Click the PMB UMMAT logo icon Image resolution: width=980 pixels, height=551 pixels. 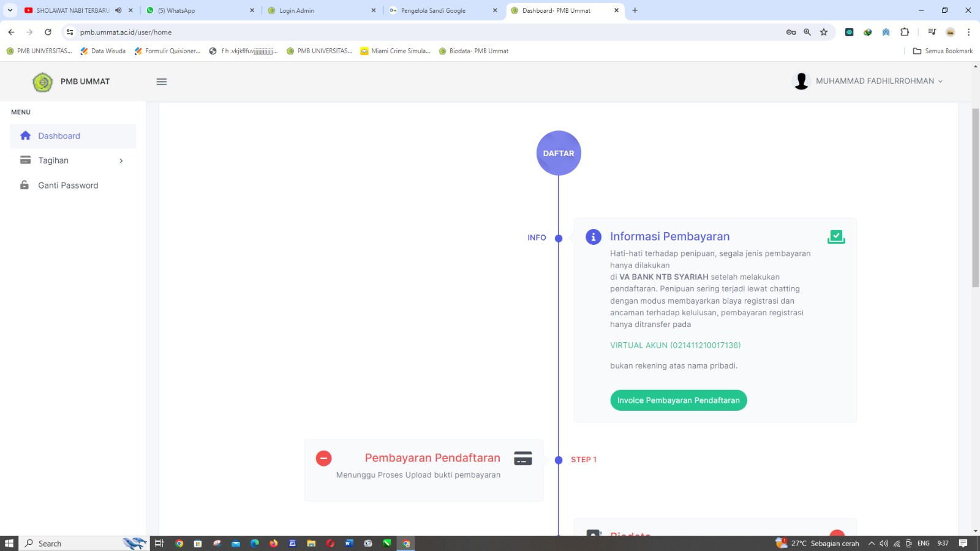[x=43, y=82]
